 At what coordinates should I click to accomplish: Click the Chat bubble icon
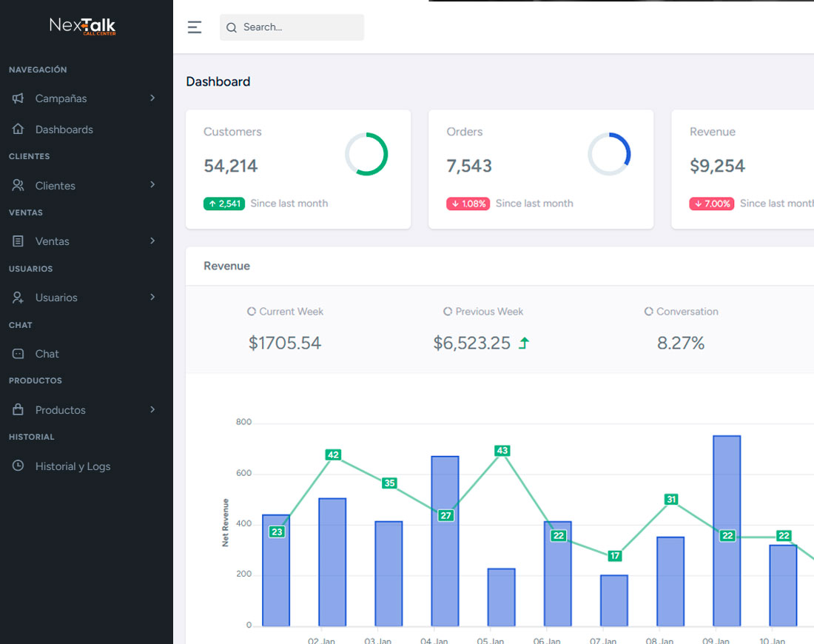coord(18,354)
